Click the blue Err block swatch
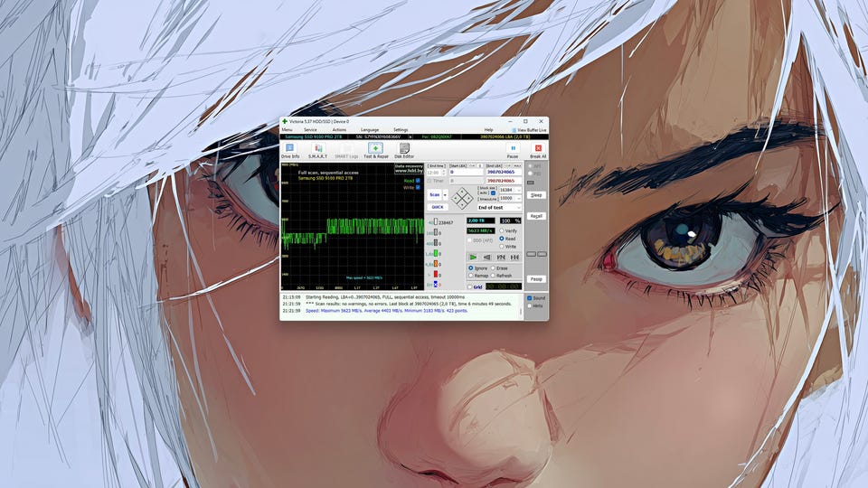The image size is (868, 488). tap(436, 285)
